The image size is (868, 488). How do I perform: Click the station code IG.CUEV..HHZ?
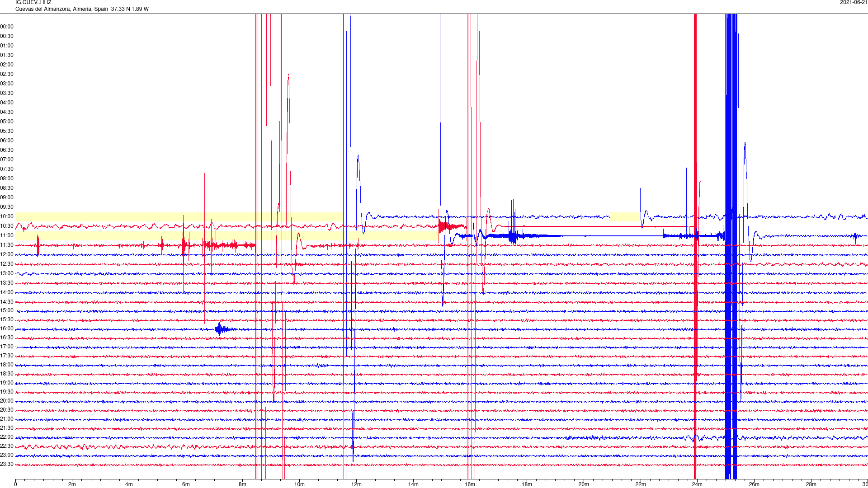(x=33, y=3)
